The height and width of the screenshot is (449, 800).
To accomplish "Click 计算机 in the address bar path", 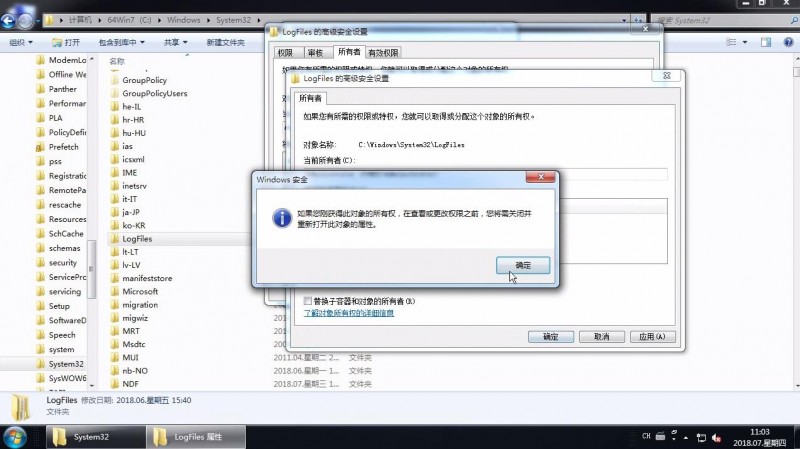I will click(80, 20).
